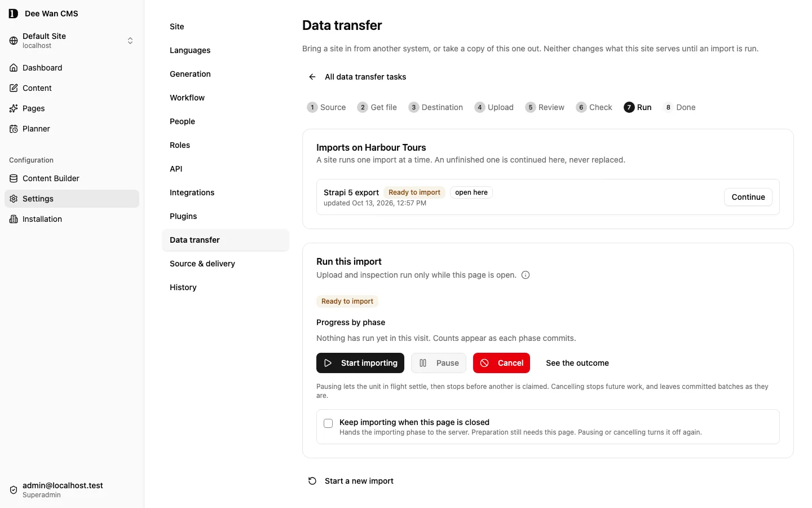
Task: Click the Installation icon in sidebar
Action: tap(14, 219)
